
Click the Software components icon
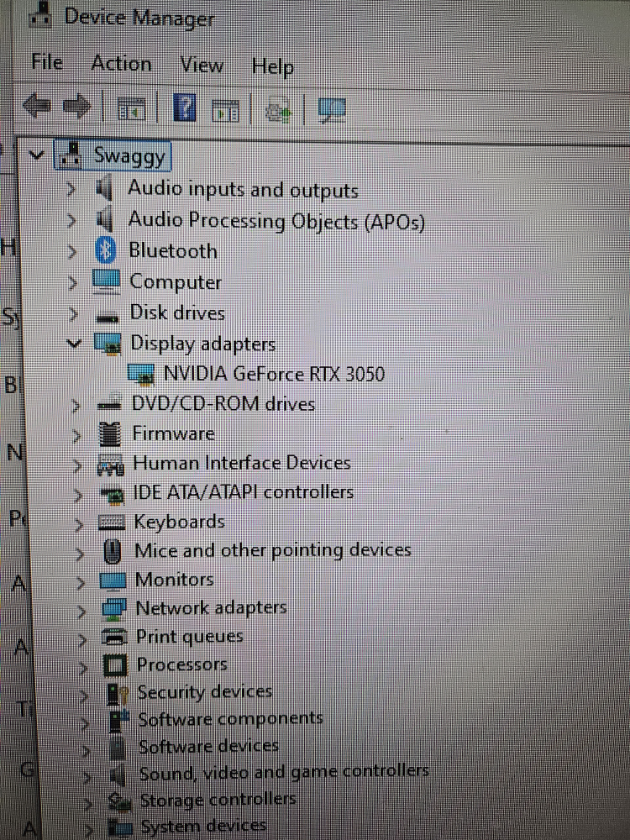tap(119, 720)
